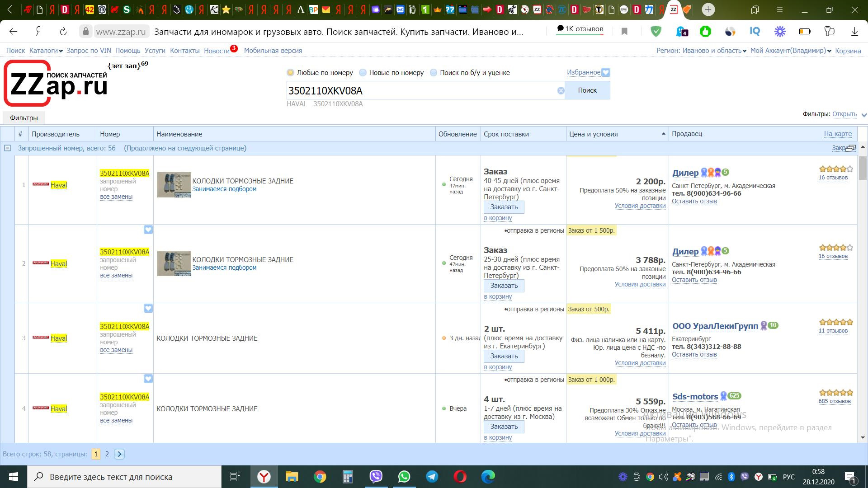Go back with the browser back arrow
Viewport: 868px width, 488px height.
tap(14, 32)
